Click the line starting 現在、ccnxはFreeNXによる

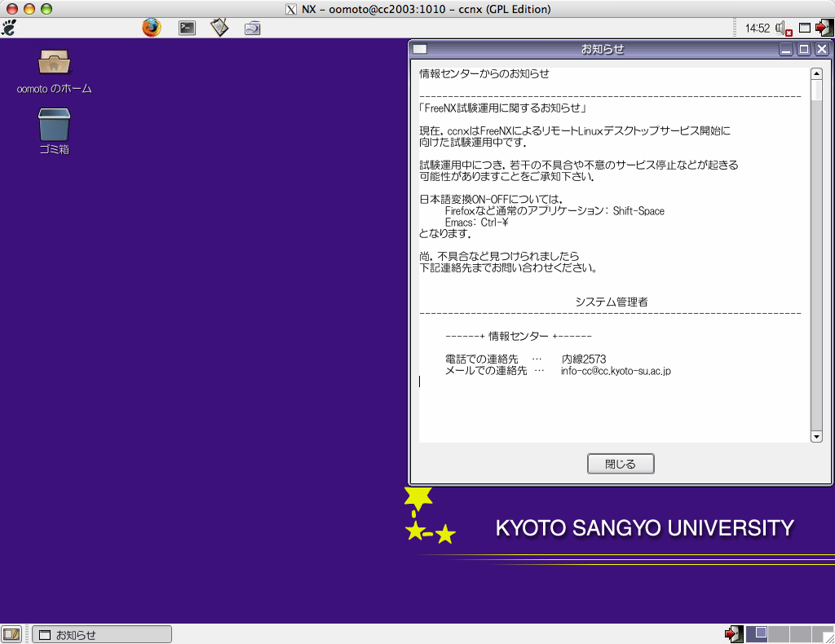click(575, 131)
